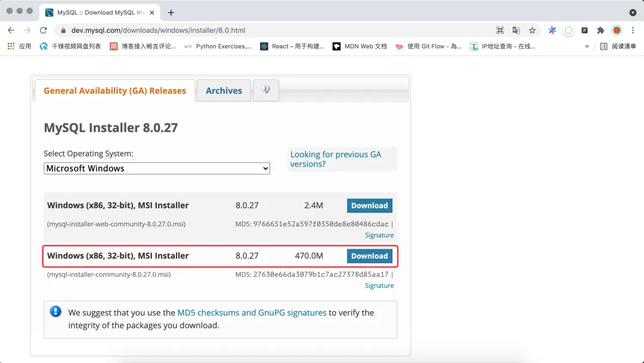
Task: Open 'Looking for previous GA versions?' link
Action: point(336,159)
